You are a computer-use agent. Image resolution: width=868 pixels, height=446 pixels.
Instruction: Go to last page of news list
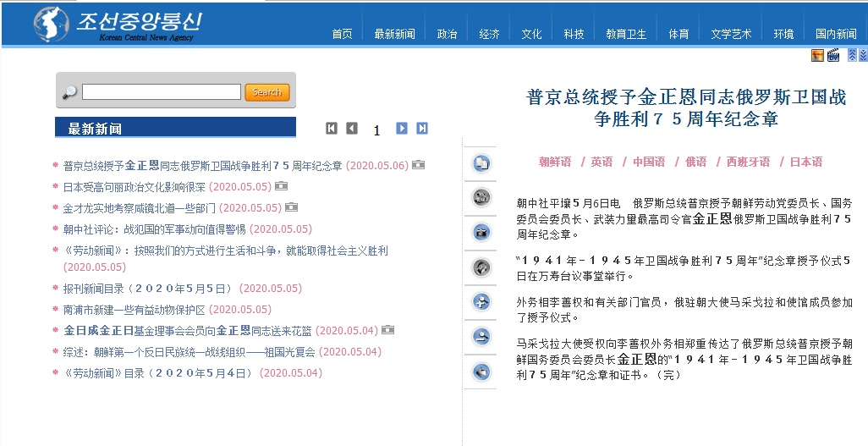422,129
